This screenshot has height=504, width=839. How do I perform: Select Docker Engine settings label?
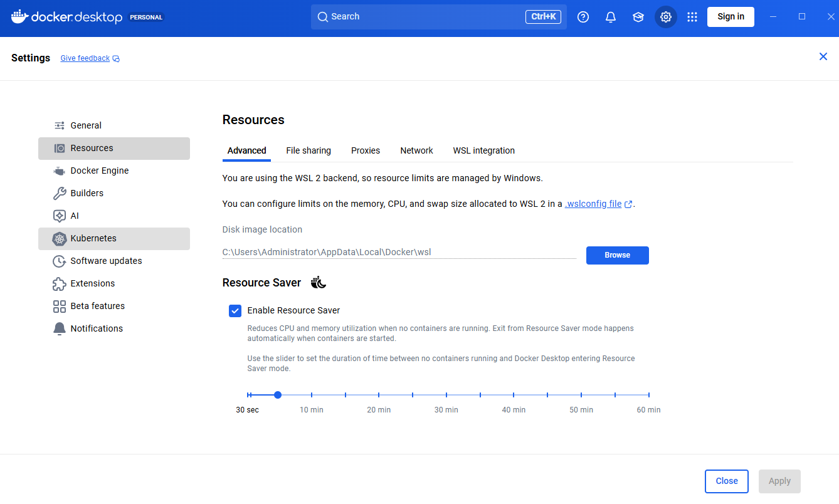point(100,171)
